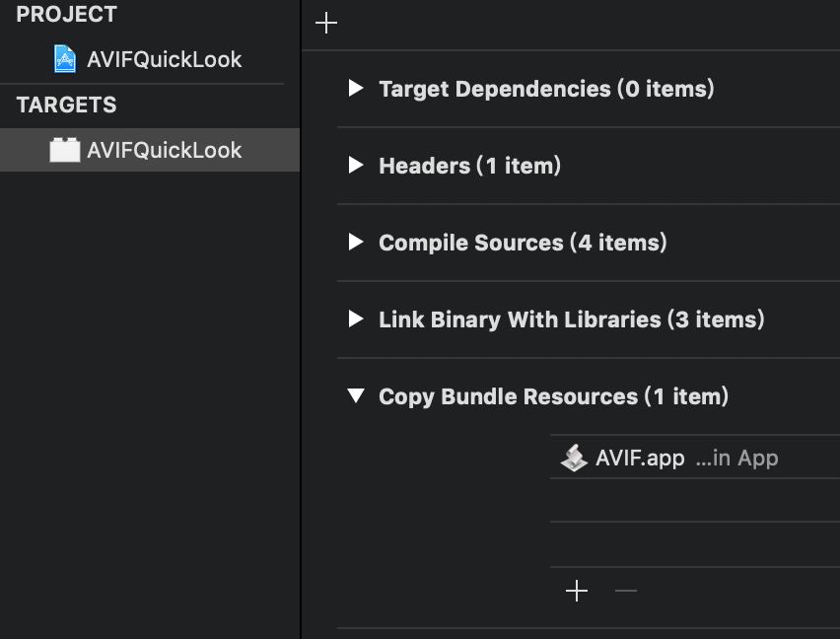The image size is (840, 639).
Task: Click the plus icon to add a build phase
Action: (x=325, y=22)
